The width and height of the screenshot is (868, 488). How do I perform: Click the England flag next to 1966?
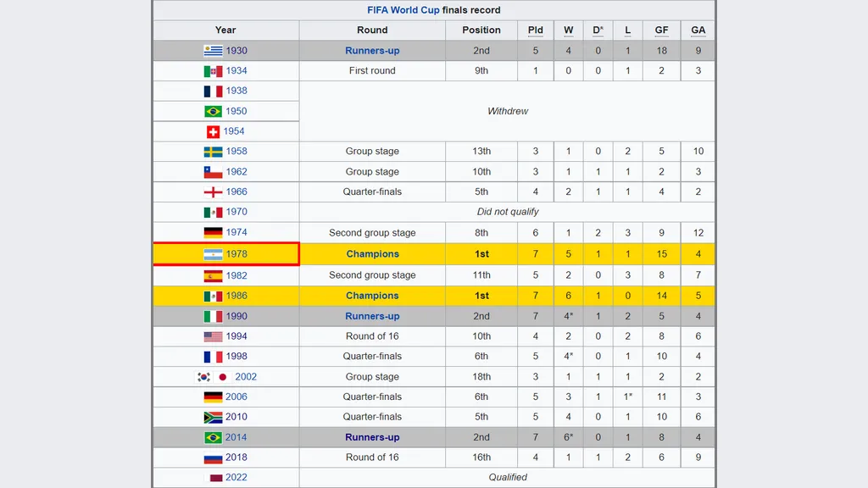213,192
